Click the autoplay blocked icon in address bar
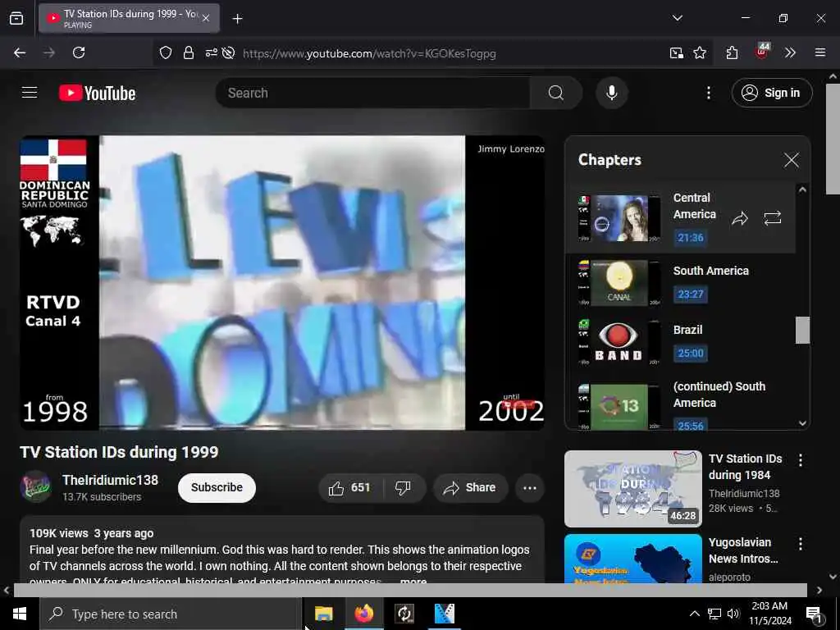Screen dimensions: 840x630 (x=229, y=52)
